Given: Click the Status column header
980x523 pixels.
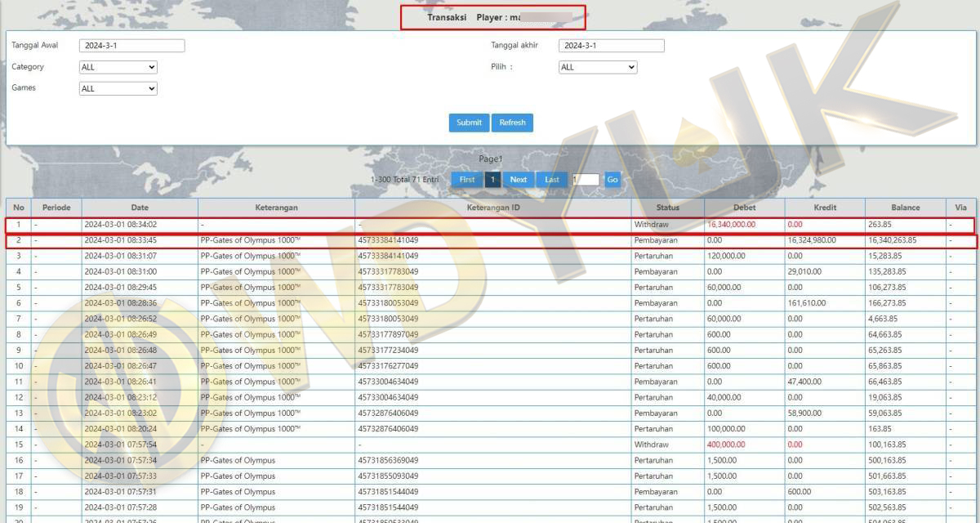Looking at the screenshot, I should [667, 208].
